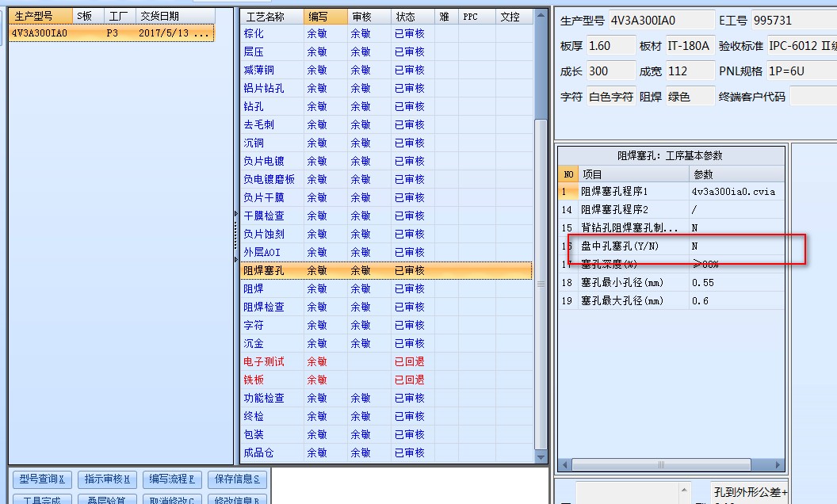Select the 负电镀磨板 process row
Viewport: 837px width, 504px height.
[x=387, y=179]
